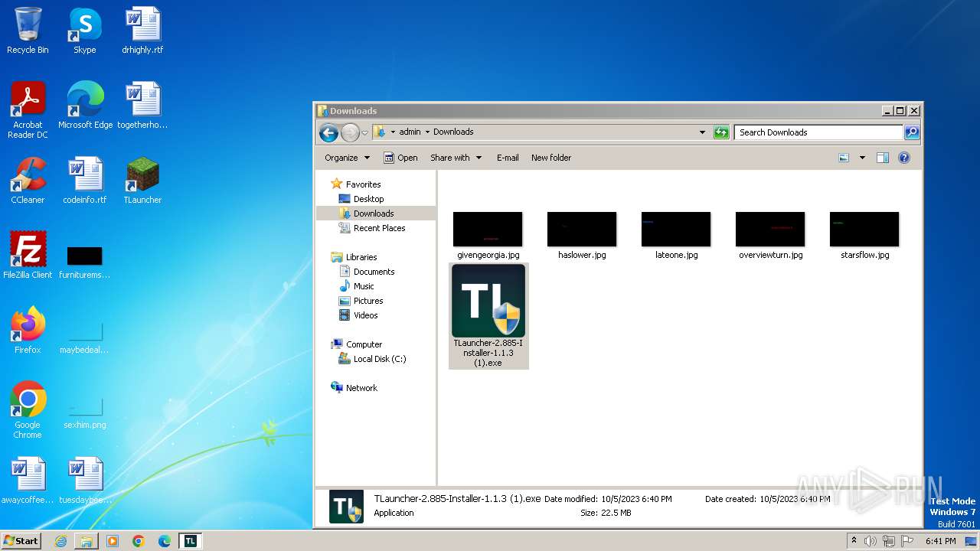Select the maybedeal... desktop file
The height and width of the screenshot is (551, 980).
click(x=85, y=337)
